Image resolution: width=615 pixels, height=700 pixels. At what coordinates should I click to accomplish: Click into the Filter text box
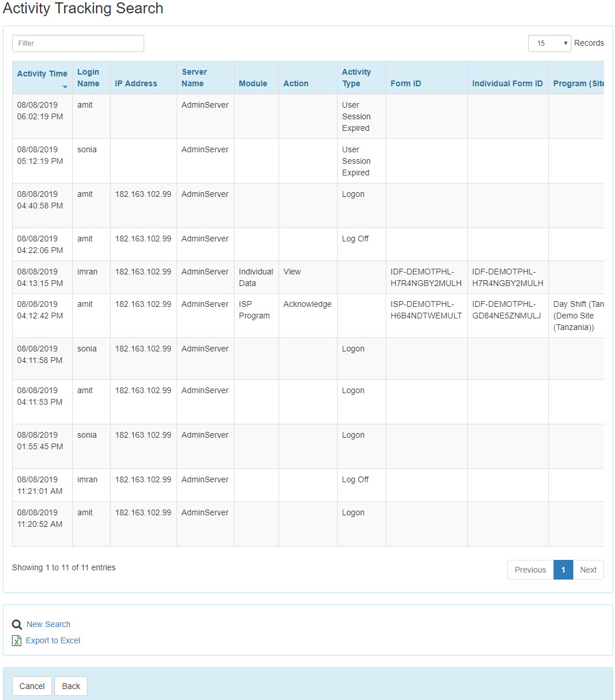tap(78, 43)
